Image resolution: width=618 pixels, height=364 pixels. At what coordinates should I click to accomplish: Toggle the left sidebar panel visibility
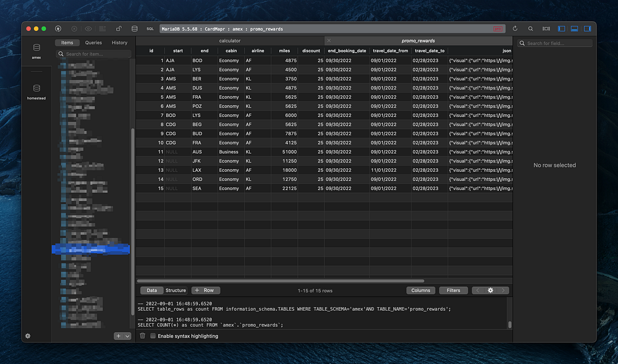561,28
